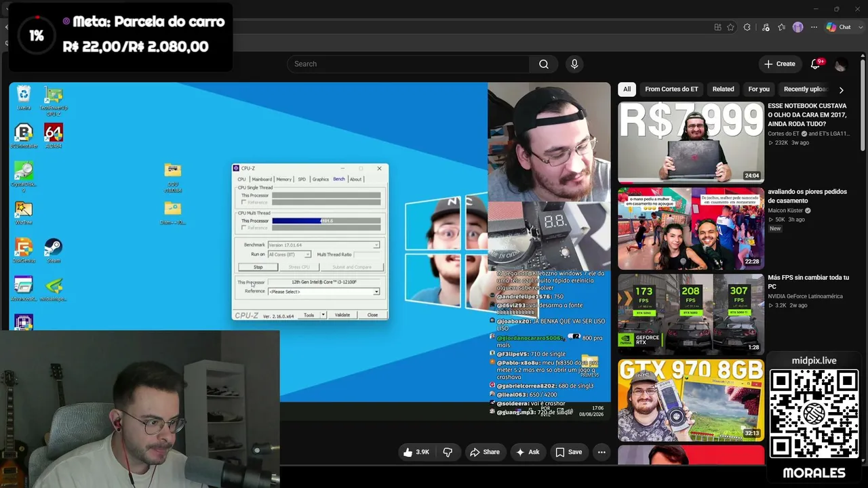The height and width of the screenshot is (488, 868).
Task: Switch to Mainboard tab in CPU-Z
Action: pos(262,179)
